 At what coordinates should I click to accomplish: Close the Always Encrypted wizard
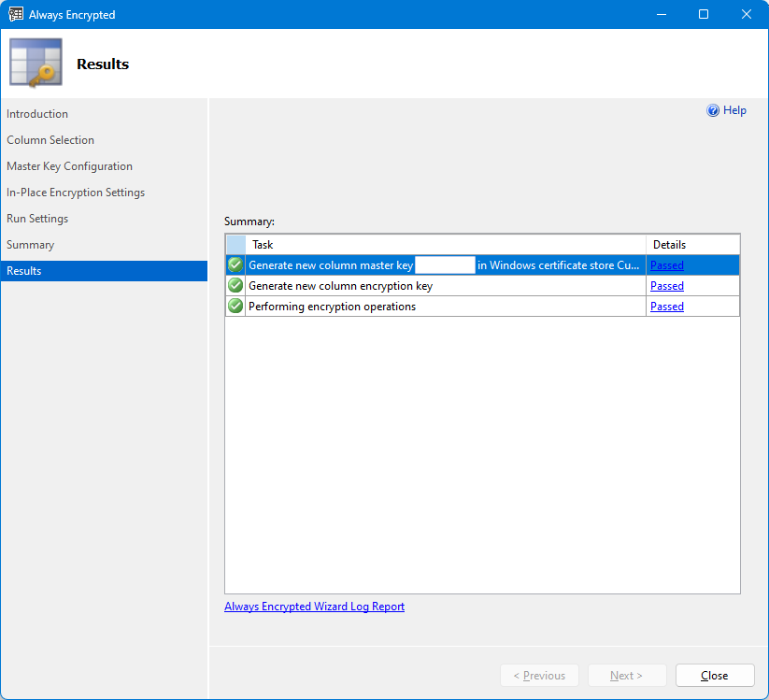[714, 675]
